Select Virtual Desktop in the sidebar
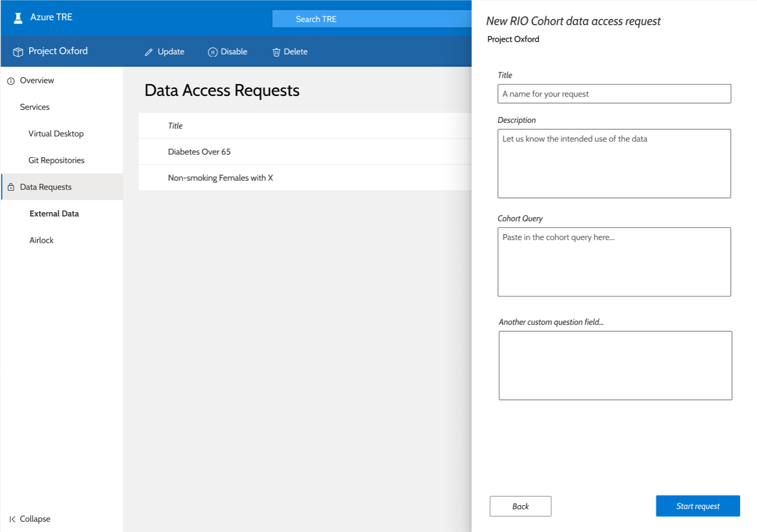757x532 pixels. pyautogui.click(x=56, y=134)
